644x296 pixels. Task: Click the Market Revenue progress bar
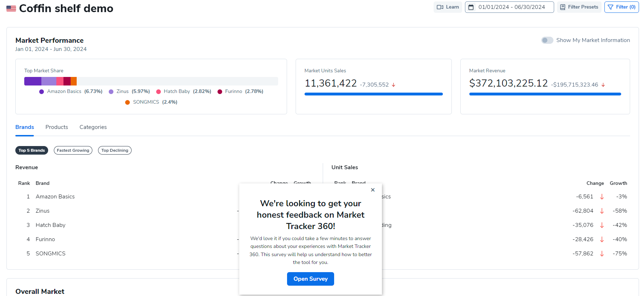point(545,94)
